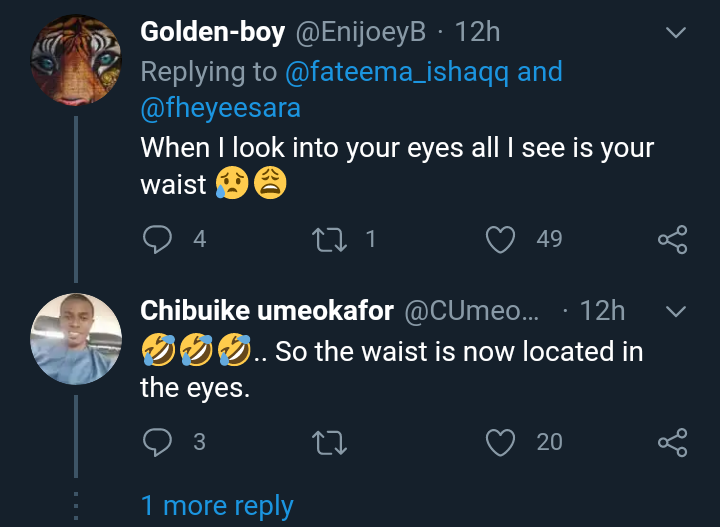Reply to Golden-boy's tweet
The image size is (720, 527).
tap(158, 239)
